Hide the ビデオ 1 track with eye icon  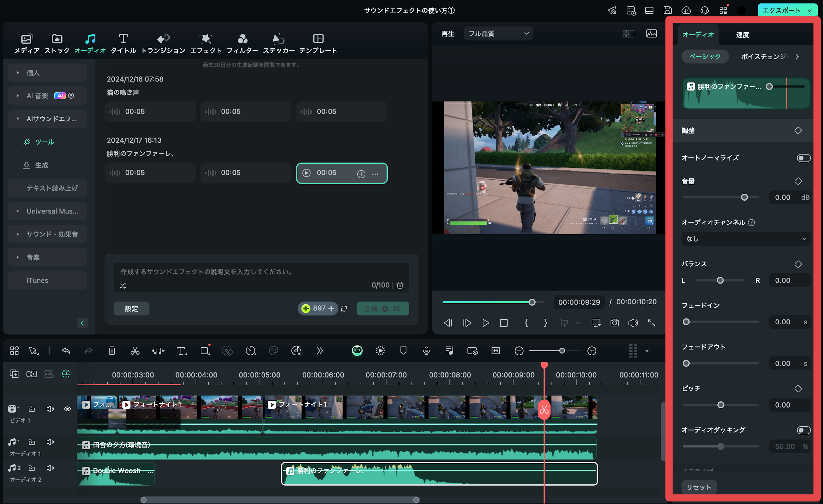click(x=67, y=409)
